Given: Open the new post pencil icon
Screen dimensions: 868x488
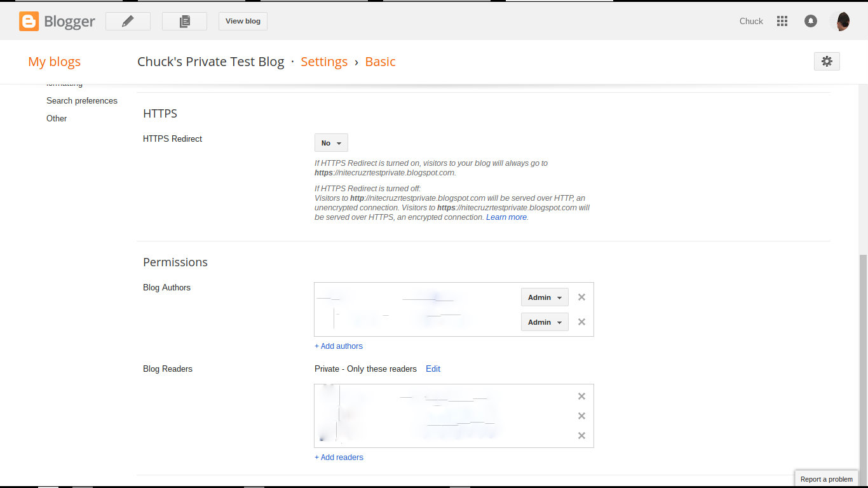Looking at the screenshot, I should pos(127,21).
